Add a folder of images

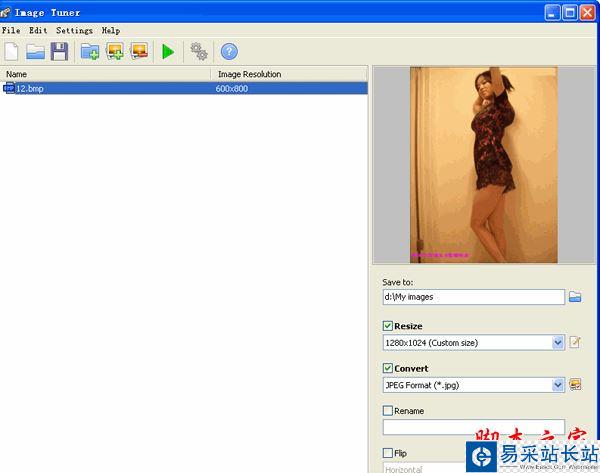(90, 51)
